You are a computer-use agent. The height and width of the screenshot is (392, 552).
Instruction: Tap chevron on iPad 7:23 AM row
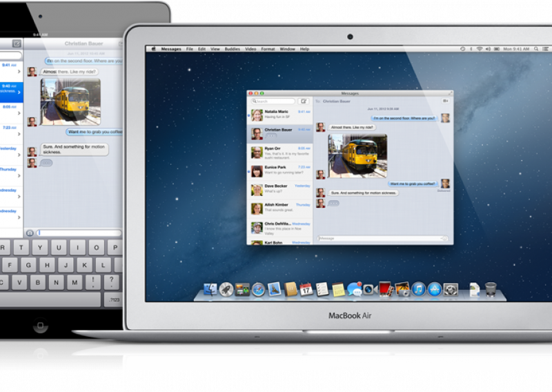point(19,134)
